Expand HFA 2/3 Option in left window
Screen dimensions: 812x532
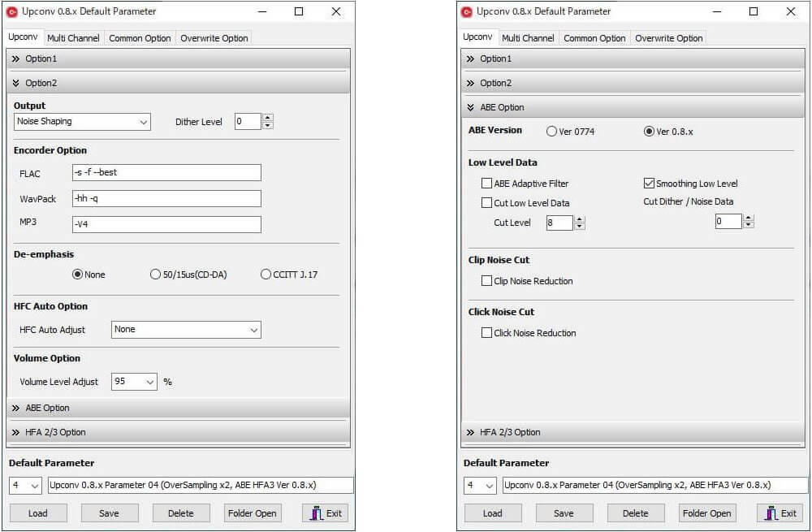(178, 432)
